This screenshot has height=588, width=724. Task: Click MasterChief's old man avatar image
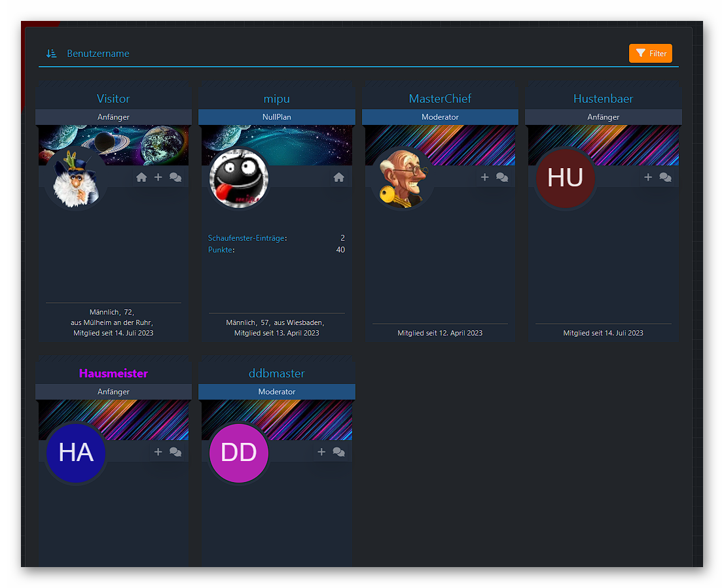click(401, 178)
